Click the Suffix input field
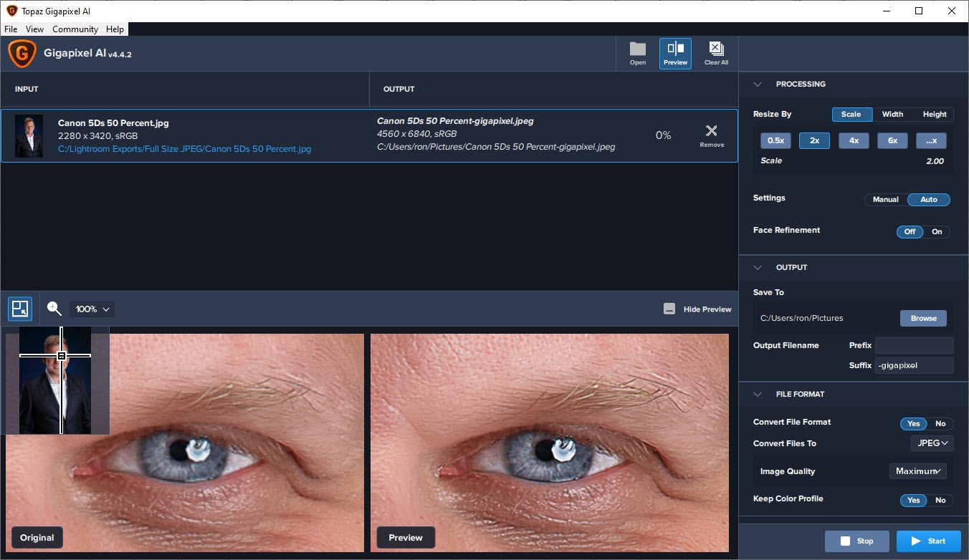Image resolution: width=969 pixels, height=560 pixels. [914, 365]
